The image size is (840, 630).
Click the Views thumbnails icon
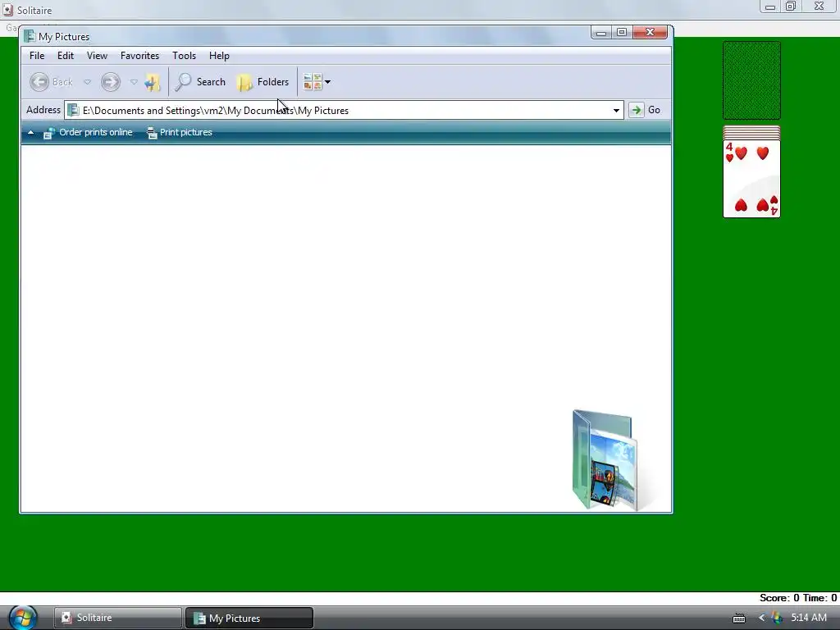coord(313,82)
